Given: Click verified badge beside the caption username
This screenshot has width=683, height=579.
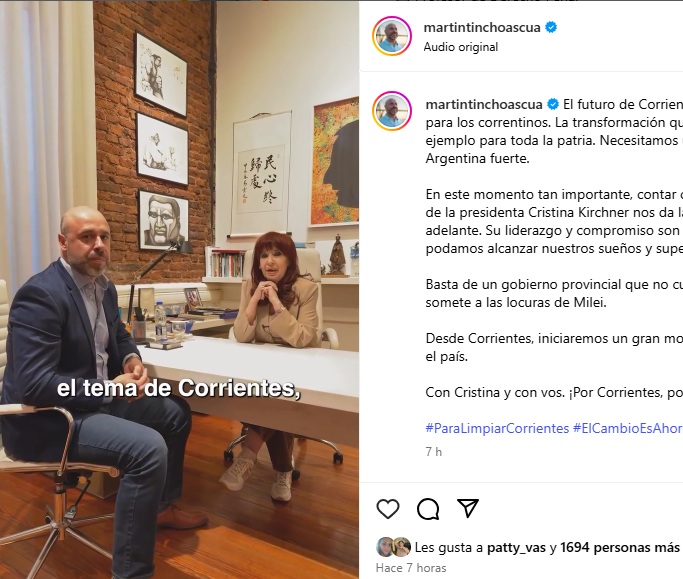Looking at the screenshot, I should click(553, 104).
